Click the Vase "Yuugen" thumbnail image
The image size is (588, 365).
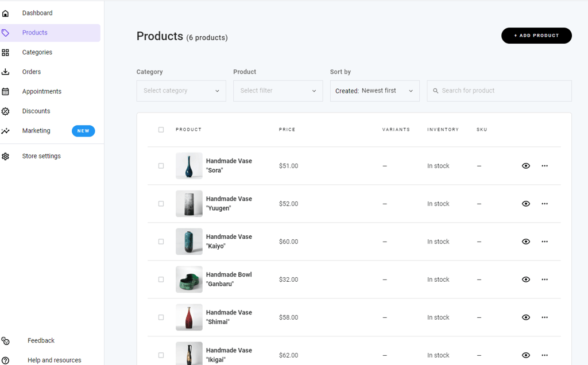(x=189, y=204)
